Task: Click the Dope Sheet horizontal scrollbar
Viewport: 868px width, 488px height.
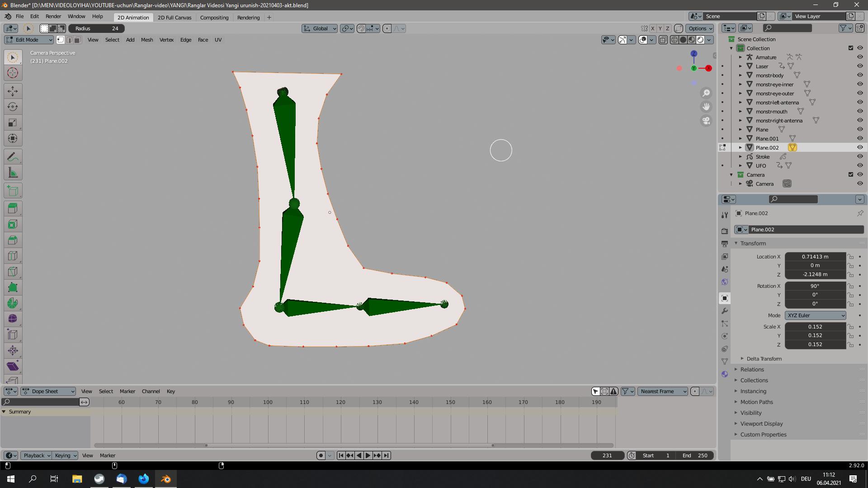Action: (x=354, y=446)
